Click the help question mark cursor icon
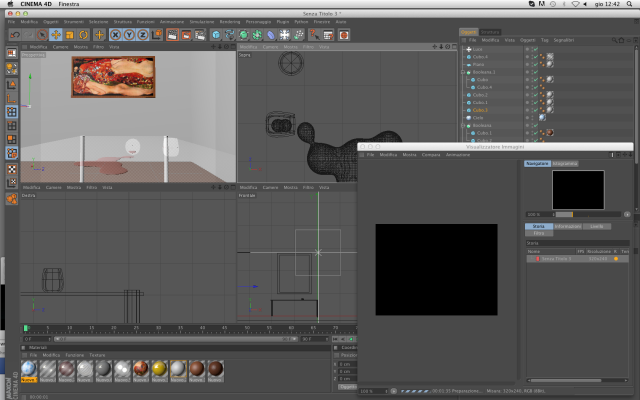This screenshot has height=400, width=640. coord(314,35)
